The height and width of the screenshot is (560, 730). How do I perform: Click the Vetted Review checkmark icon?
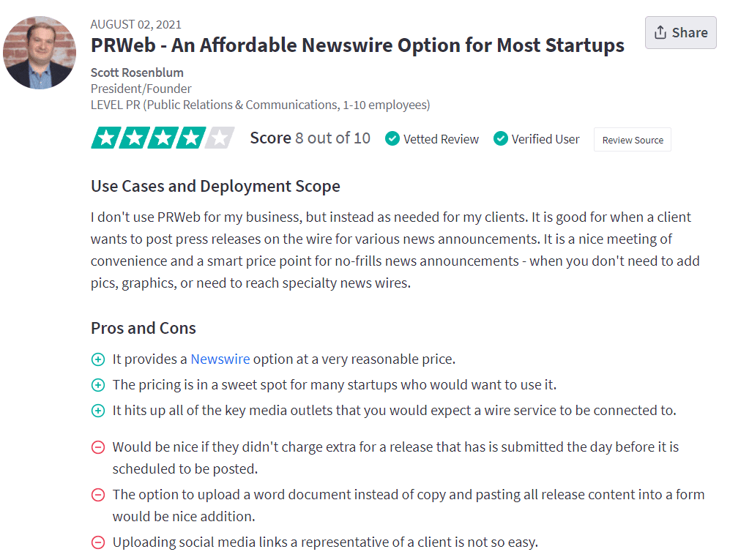pyautogui.click(x=392, y=139)
